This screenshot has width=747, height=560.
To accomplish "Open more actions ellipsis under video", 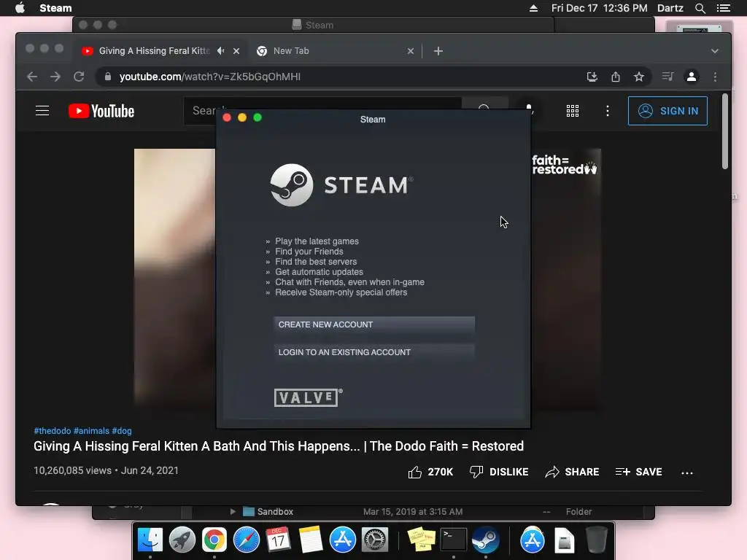I will pos(687,472).
